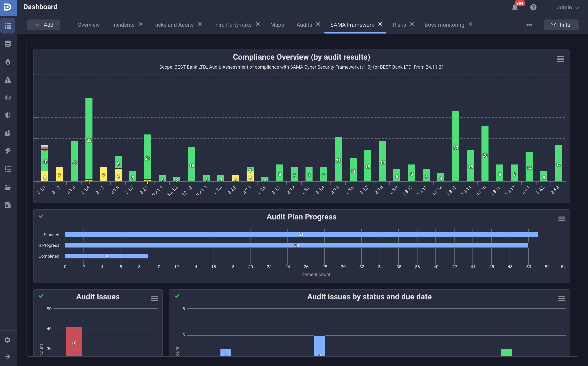
Task: Open the shield sidebar icon
Action: pos(8,115)
